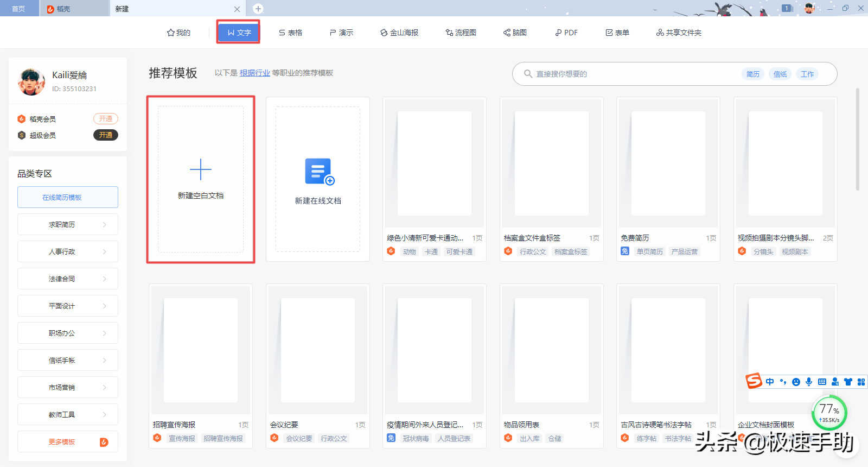Expand the 平面设计 category
Screen dimensions: 868x467
68,306
